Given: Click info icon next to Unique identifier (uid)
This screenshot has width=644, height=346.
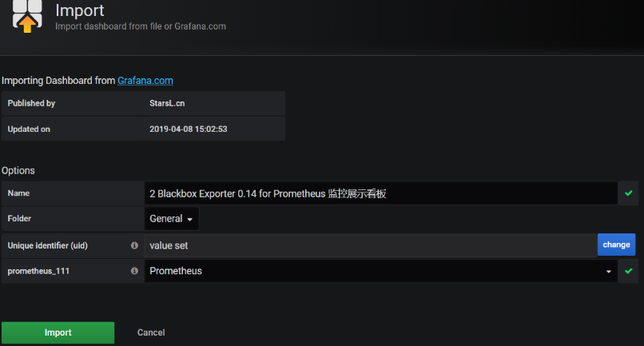Looking at the screenshot, I should click(134, 245).
